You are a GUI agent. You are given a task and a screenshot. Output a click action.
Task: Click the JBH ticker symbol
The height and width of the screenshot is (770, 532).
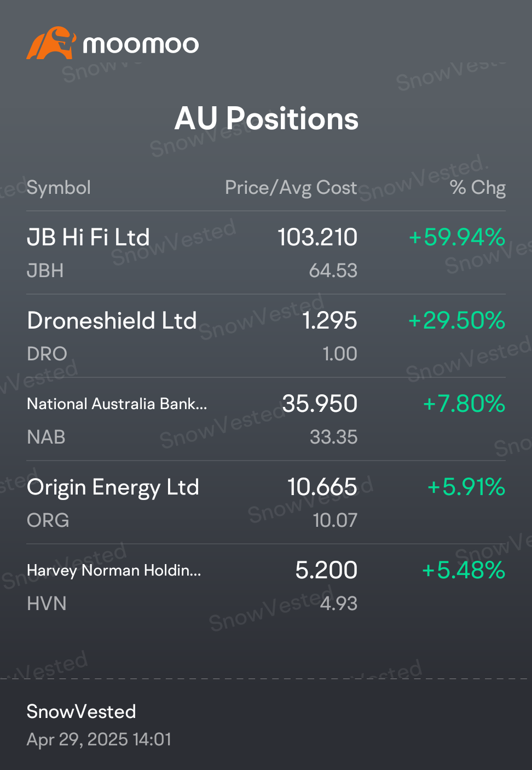(45, 271)
